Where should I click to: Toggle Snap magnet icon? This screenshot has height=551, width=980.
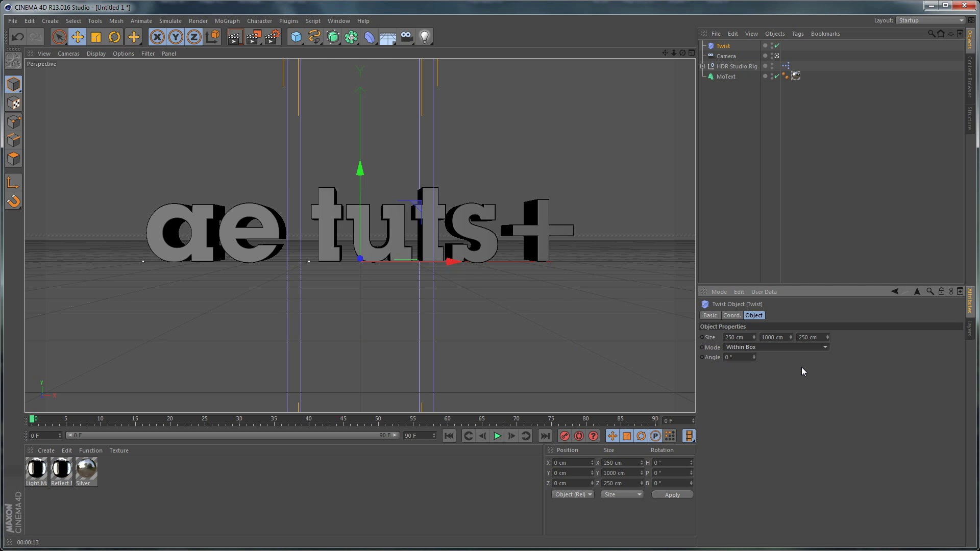point(14,201)
